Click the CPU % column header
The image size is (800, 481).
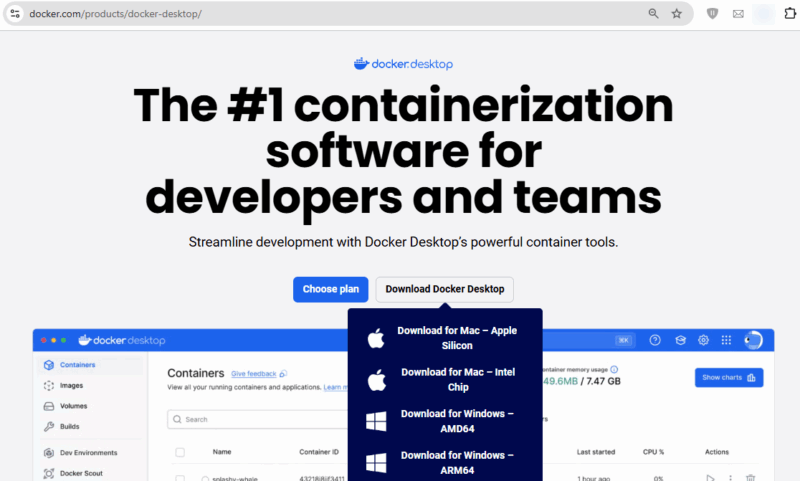(654, 452)
